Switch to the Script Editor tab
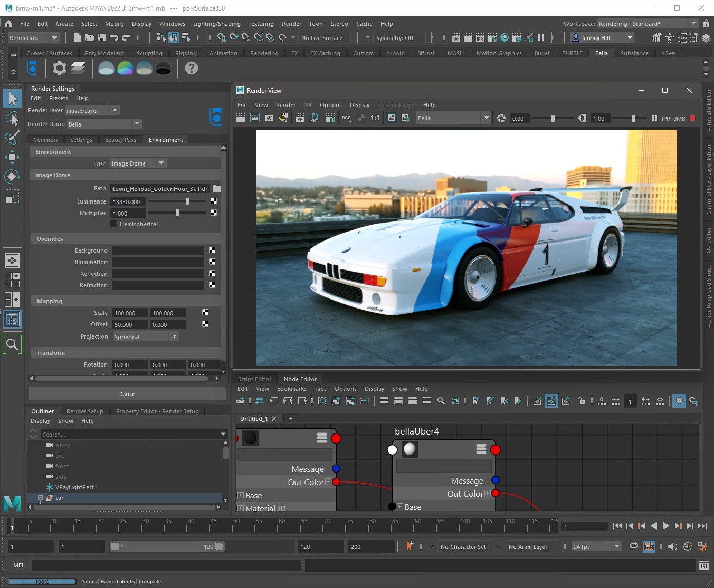 point(254,379)
